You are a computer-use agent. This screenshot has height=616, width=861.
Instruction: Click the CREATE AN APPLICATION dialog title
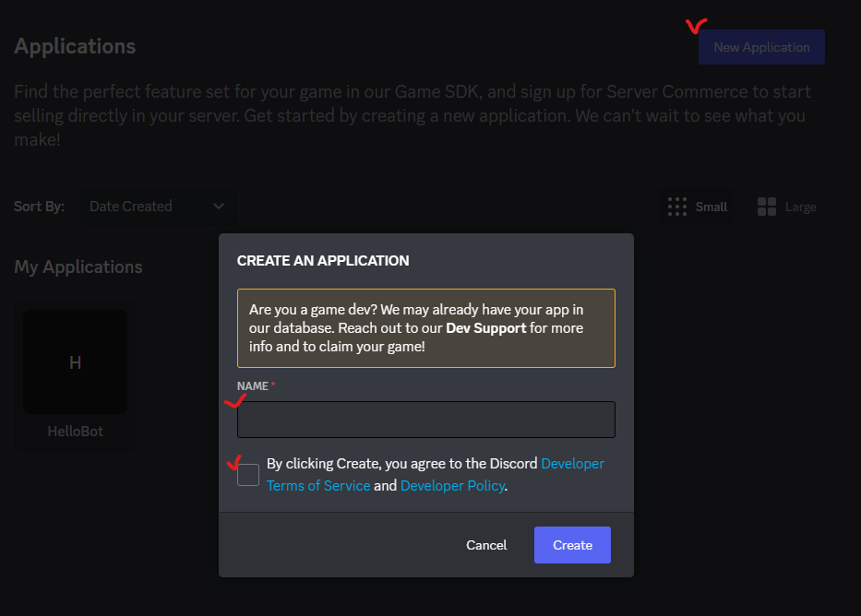[323, 261]
